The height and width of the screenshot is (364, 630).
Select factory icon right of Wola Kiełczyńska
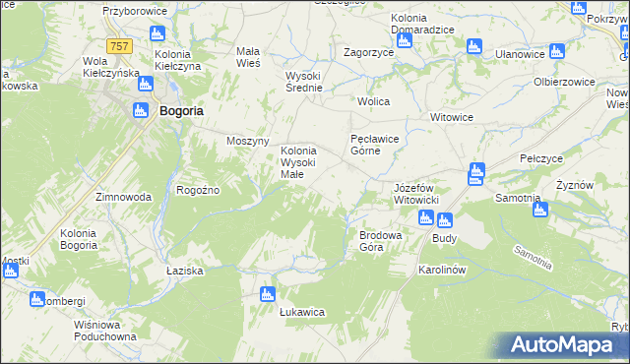(146, 84)
